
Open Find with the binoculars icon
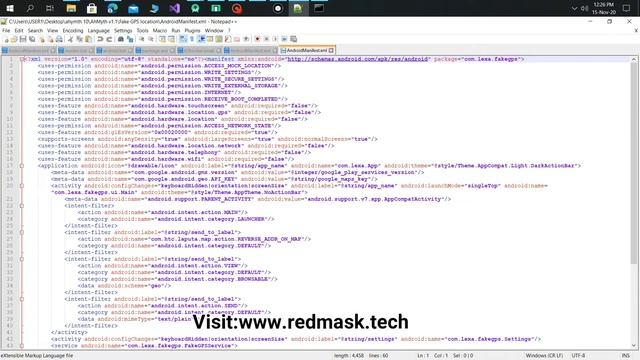tap(121, 39)
